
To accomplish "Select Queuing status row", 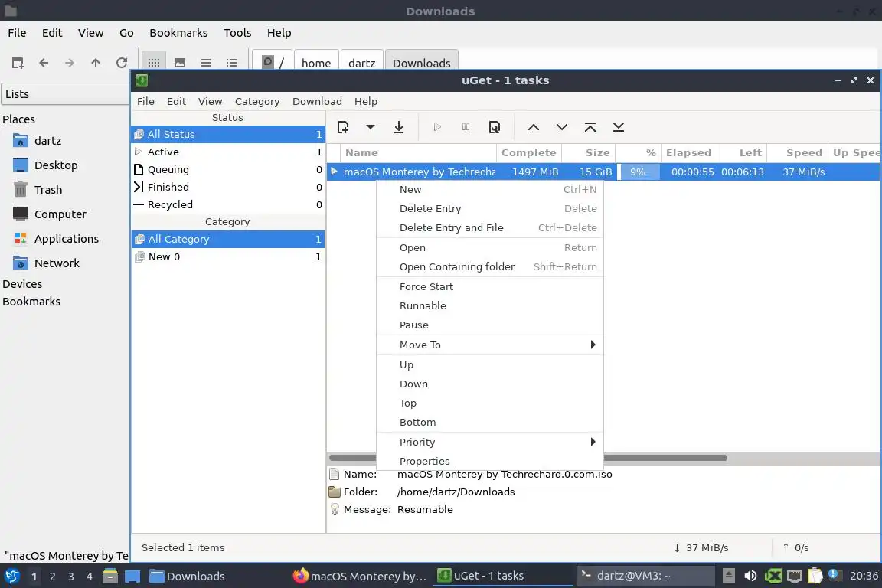I will click(x=228, y=169).
